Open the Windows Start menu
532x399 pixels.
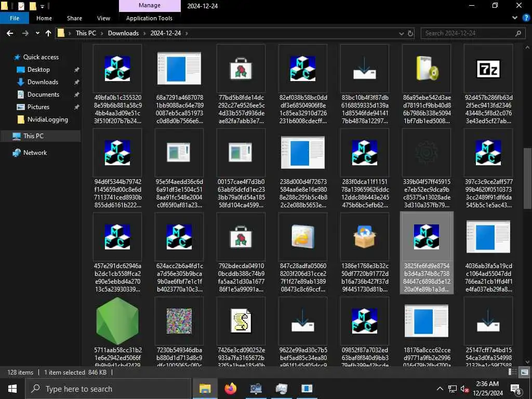coord(12,389)
